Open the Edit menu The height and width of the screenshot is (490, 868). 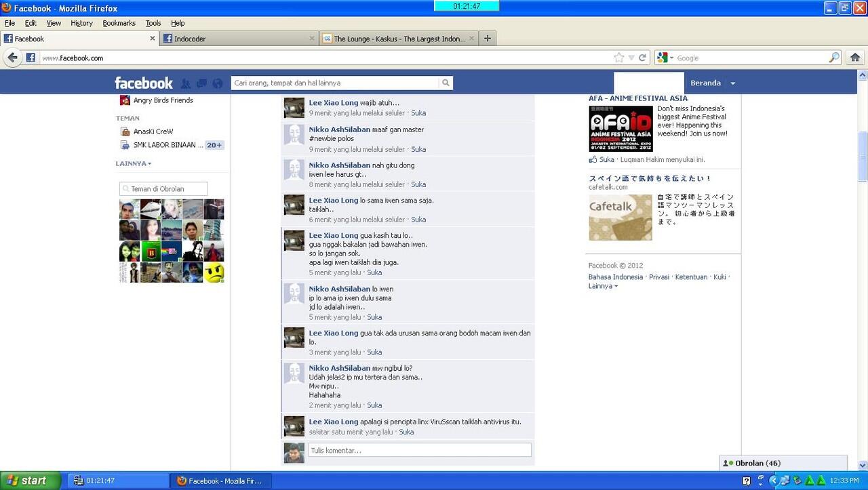click(31, 23)
